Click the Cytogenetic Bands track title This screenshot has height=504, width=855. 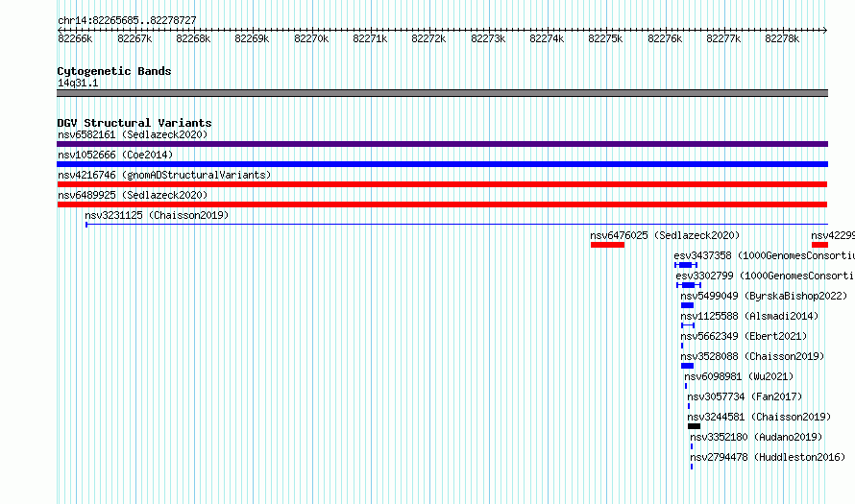(x=114, y=71)
